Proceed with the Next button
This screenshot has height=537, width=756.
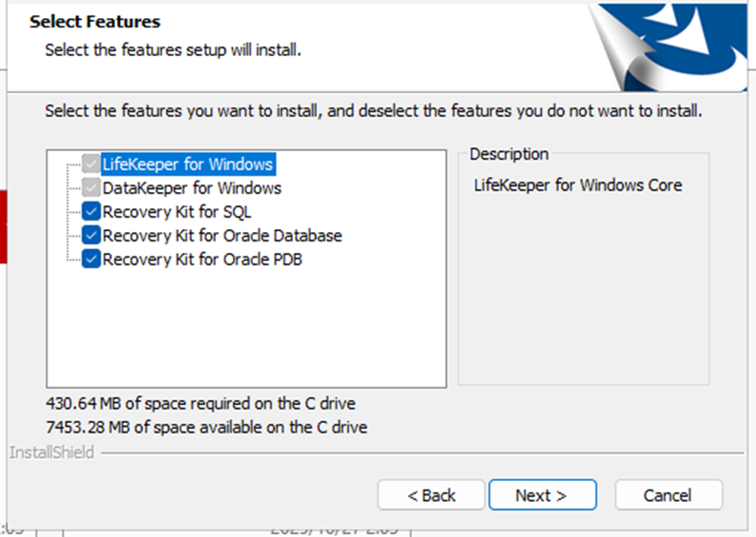542,495
